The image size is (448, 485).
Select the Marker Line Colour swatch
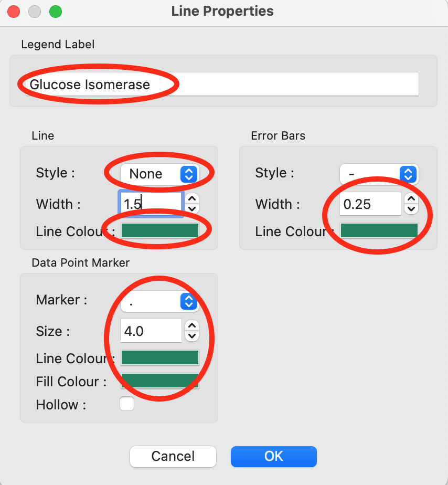160,358
